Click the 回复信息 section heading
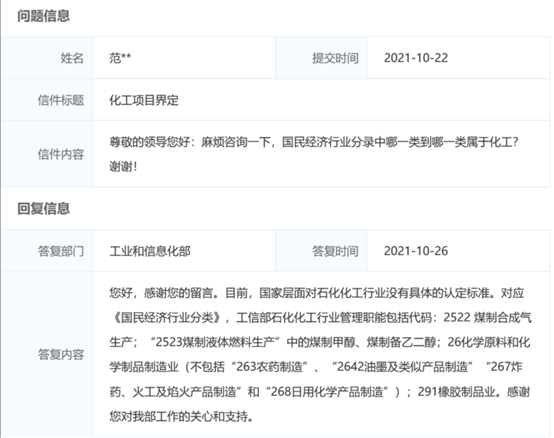Screen dimensions: 554x438 tap(43, 208)
